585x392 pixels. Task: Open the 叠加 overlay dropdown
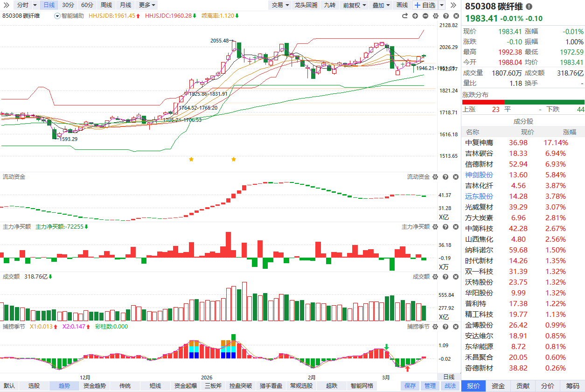381,5
